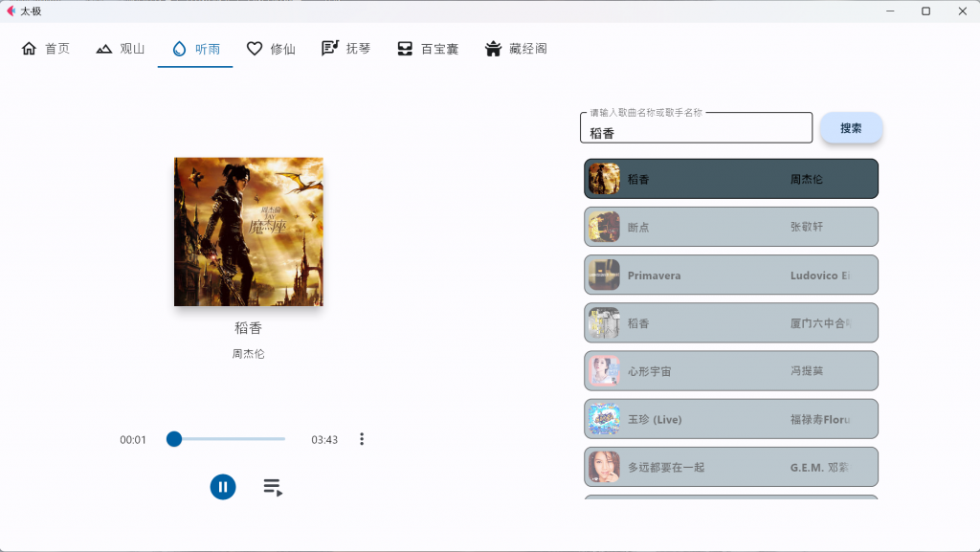
Task: Open the 首页 tab
Action: 46,49
